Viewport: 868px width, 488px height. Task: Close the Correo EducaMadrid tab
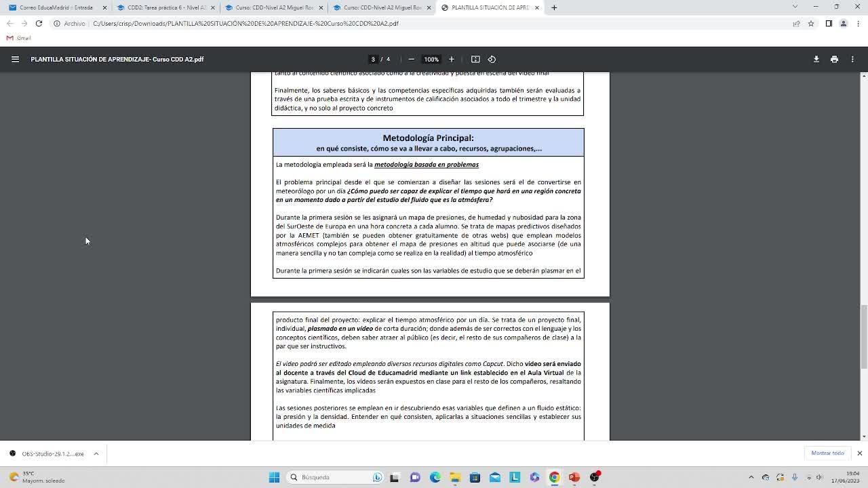click(x=104, y=7)
